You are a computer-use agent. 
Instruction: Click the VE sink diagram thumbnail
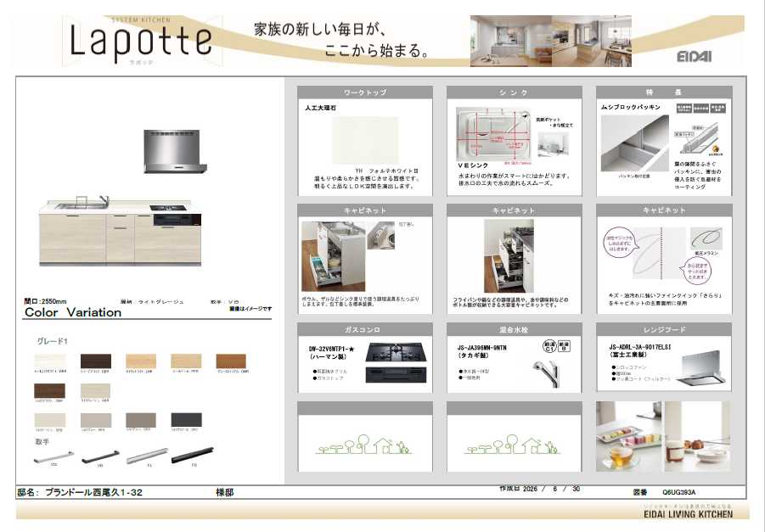(x=492, y=133)
